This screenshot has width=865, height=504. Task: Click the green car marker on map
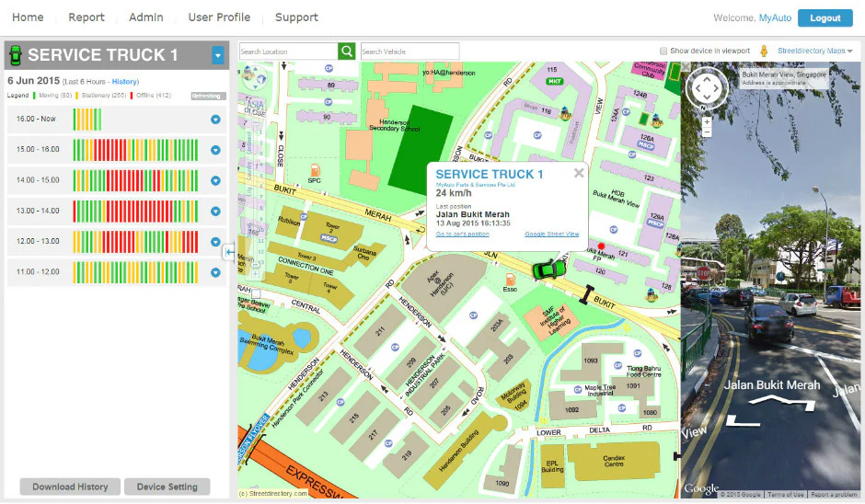[x=548, y=269]
